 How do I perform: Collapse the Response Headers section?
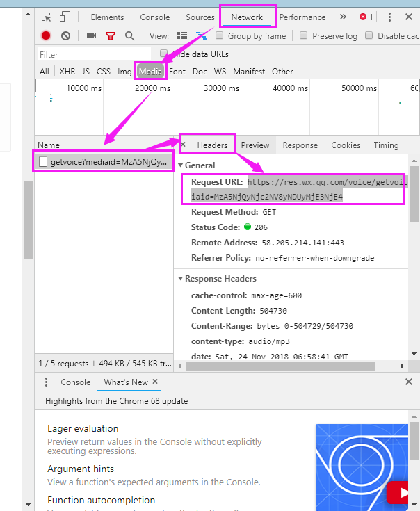click(x=180, y=279)
